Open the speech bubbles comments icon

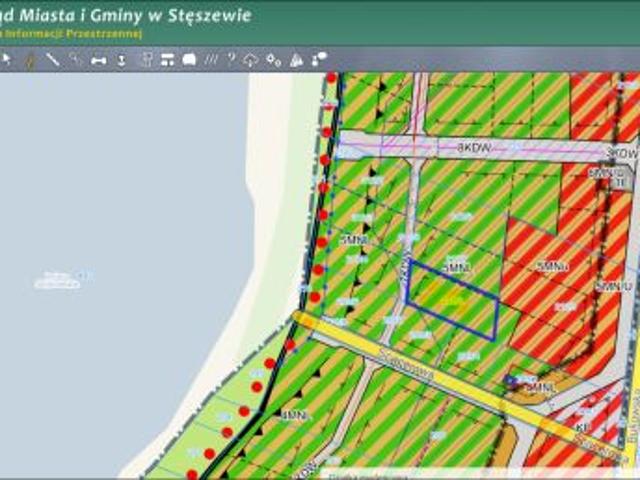click(x=319, y=60)
